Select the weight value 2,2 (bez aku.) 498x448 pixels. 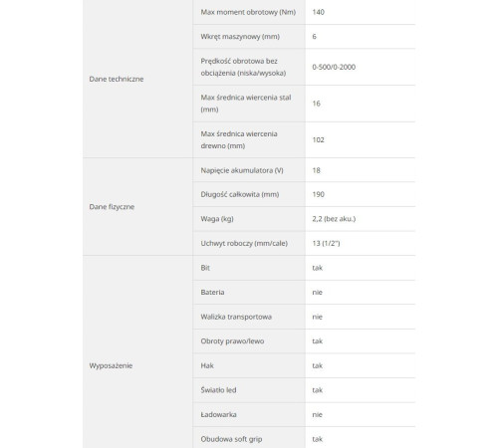[334, 219]
